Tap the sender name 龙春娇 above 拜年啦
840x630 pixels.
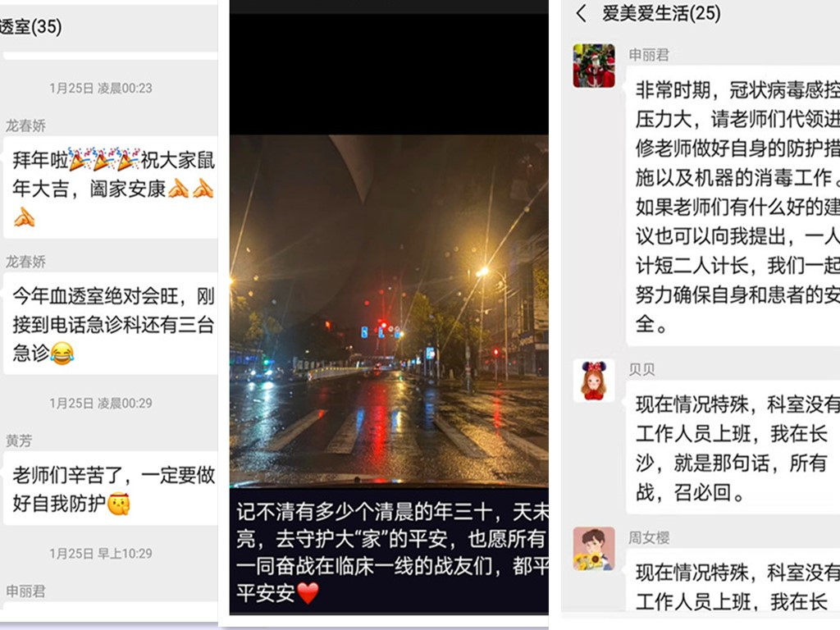(25, 126)
